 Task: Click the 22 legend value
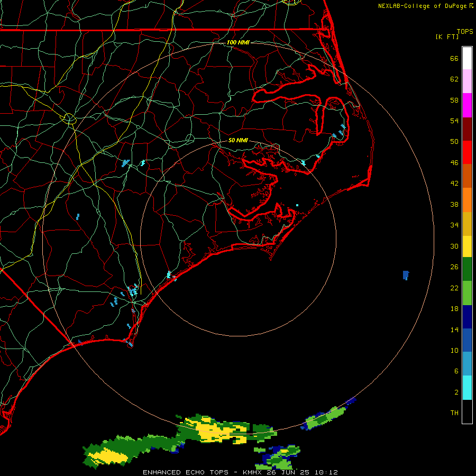454,288
